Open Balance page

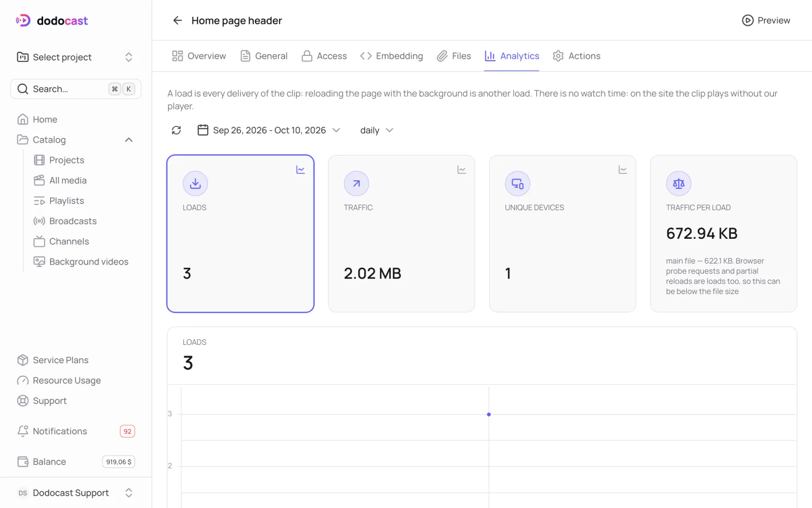coord(76,462)
